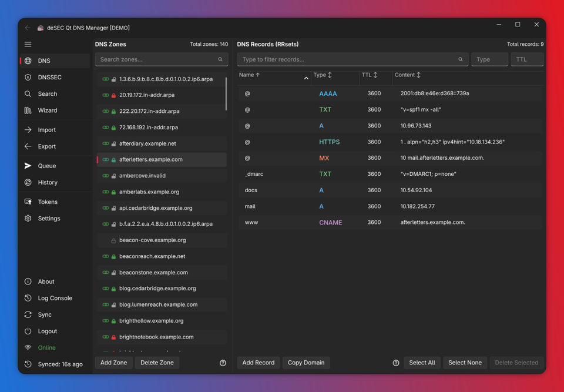Click the search icon in zones search box
The image size is (564, 392).
coord(220,59)
